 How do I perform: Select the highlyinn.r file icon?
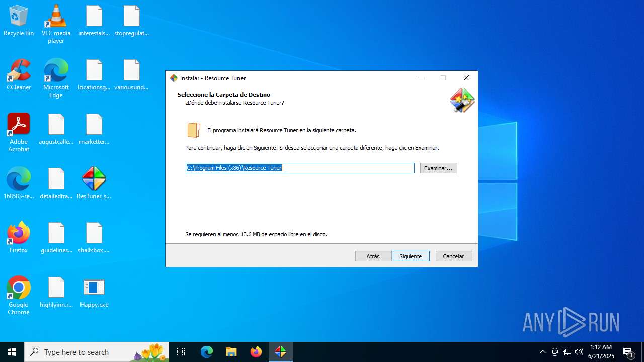(56, 293)
